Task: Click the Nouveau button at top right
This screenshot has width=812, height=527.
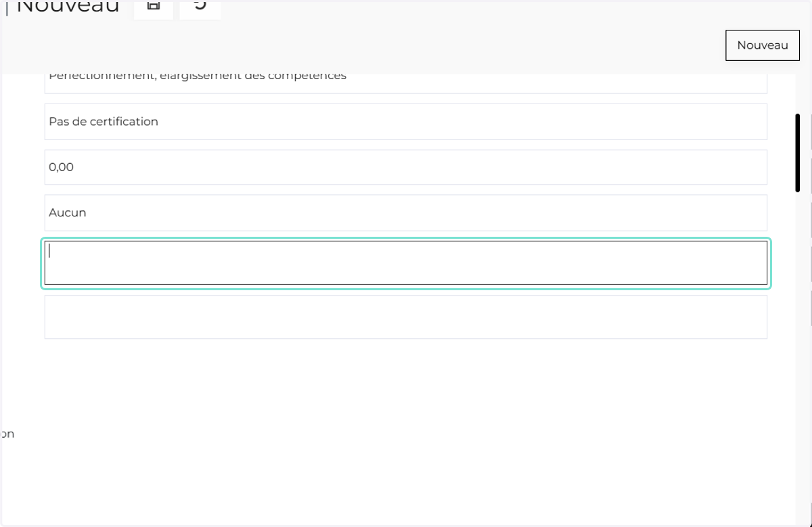Action: point(762,45)
